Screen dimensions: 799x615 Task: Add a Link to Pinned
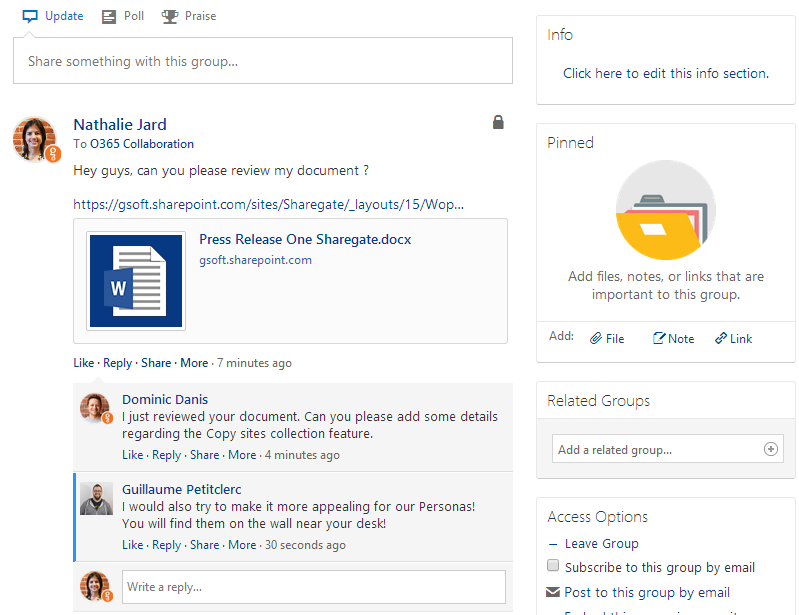click(x=733, y=339)
